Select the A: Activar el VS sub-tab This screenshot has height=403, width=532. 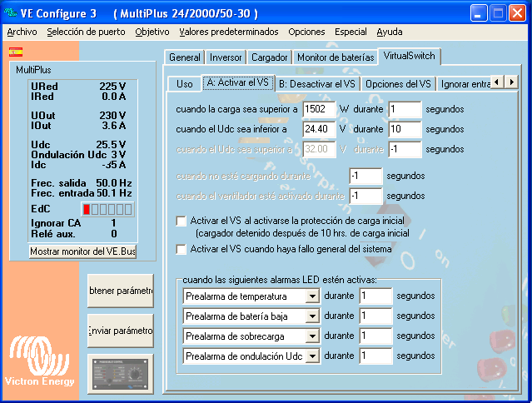click(238, 82)
